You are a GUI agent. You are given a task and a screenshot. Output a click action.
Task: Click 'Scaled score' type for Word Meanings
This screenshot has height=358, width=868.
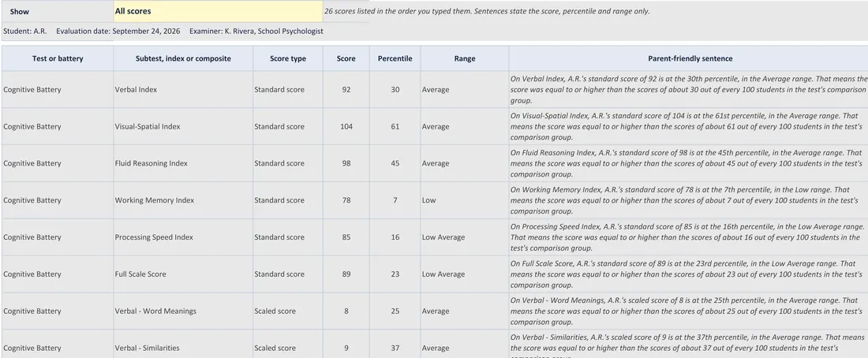click(x=288, y=311)
